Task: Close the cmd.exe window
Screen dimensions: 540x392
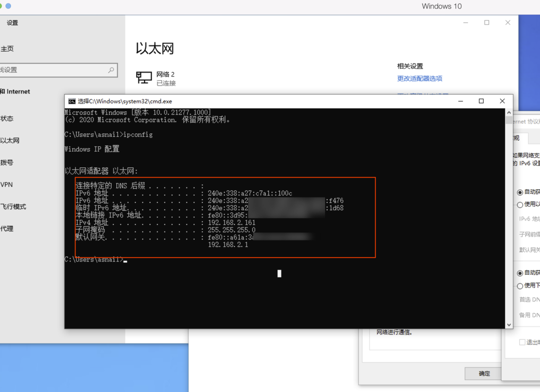Action: (x=502, y=101)
